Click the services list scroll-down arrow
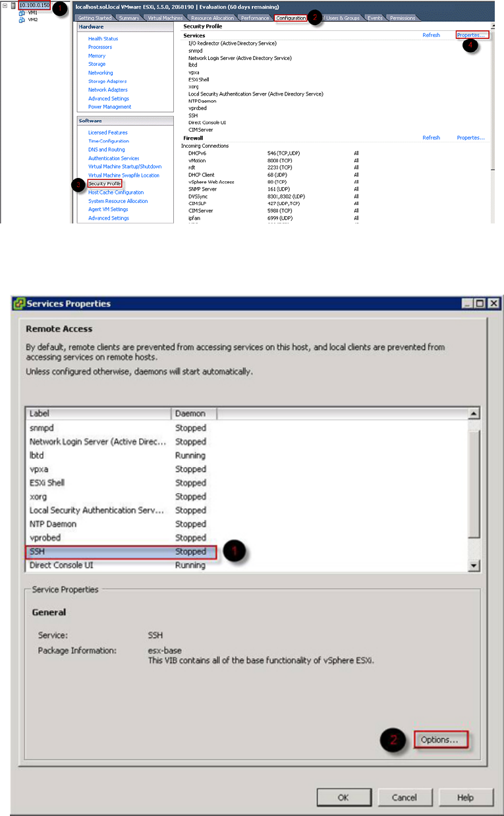This screenshot has height=816, width=504. point(474,566)
